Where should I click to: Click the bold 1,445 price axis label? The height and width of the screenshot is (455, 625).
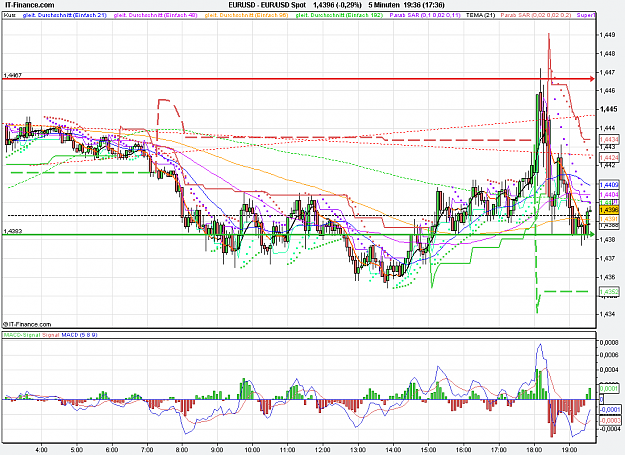pos(609,109)
